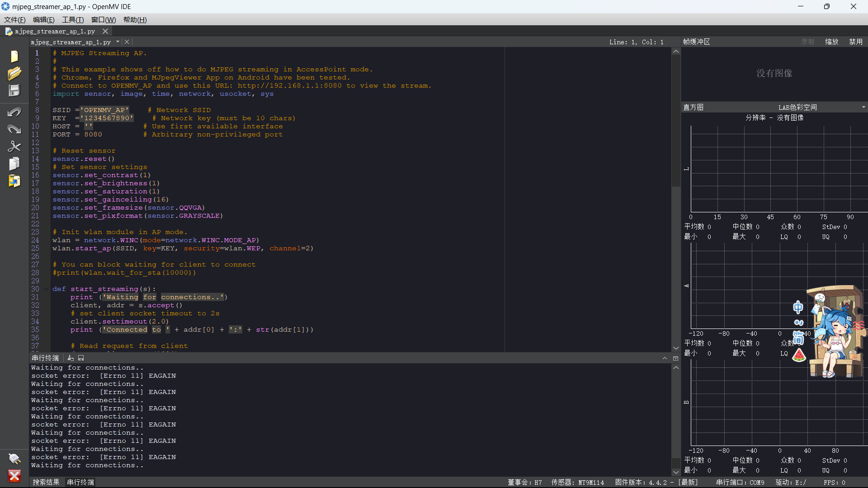Save the script with the floppy disk icon
The image size is (868, 488).
tap(14, 90)
